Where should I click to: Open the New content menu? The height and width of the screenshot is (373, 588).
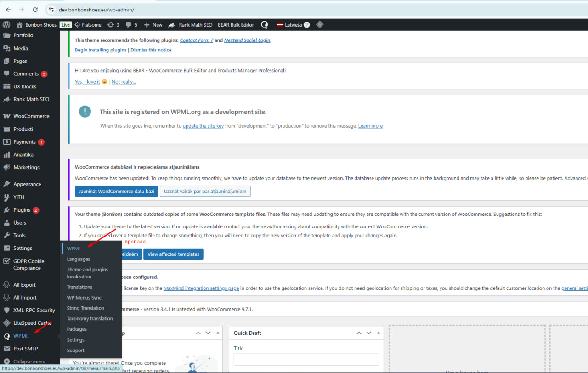tap(153, 25)
